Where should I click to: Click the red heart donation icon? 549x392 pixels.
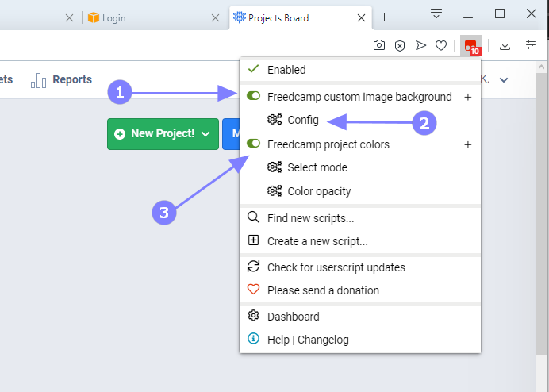253,290
